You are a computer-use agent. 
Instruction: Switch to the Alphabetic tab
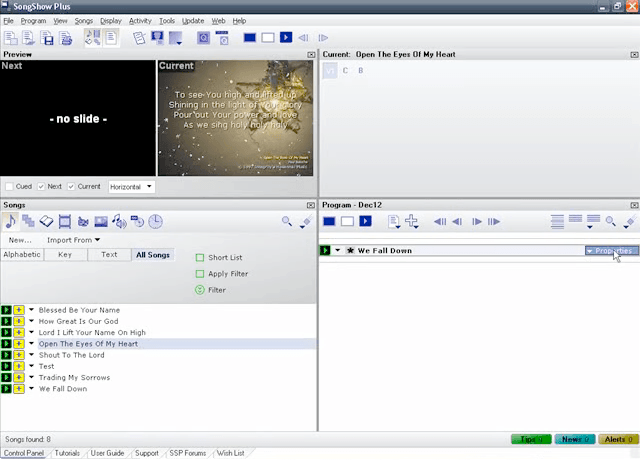tap(22, 255)
